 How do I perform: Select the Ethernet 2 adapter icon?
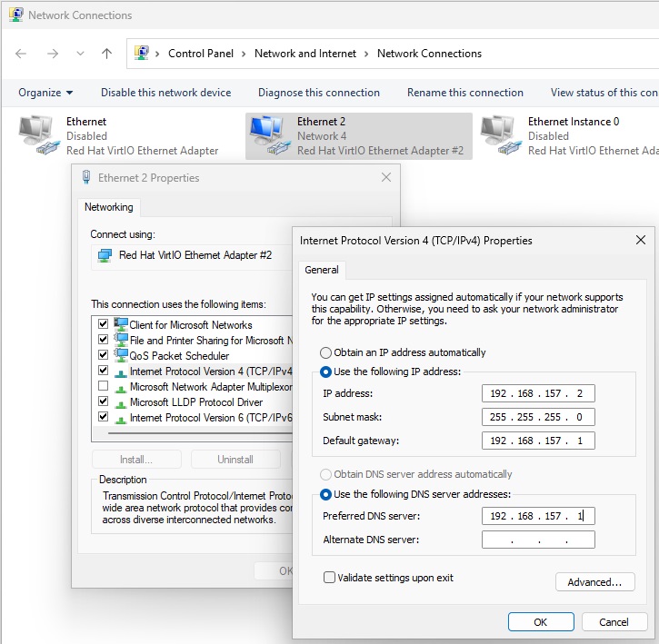click(x=269, y=135)
